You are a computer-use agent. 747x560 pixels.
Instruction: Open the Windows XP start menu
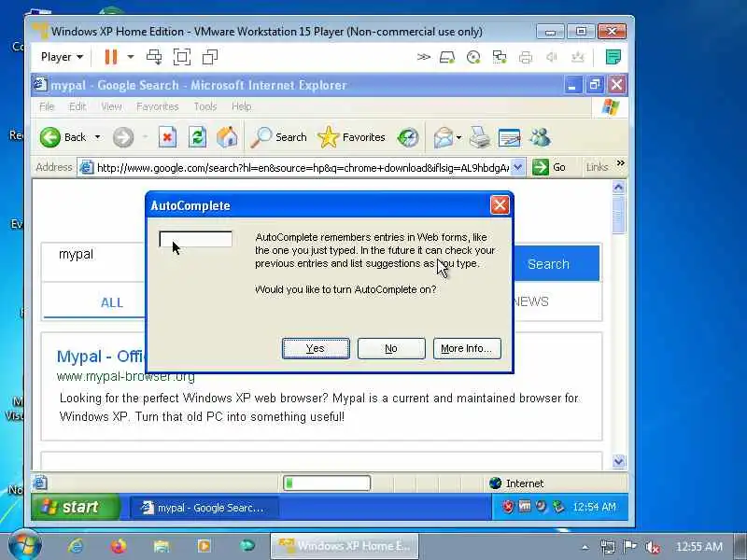click(x=76, y=508)
